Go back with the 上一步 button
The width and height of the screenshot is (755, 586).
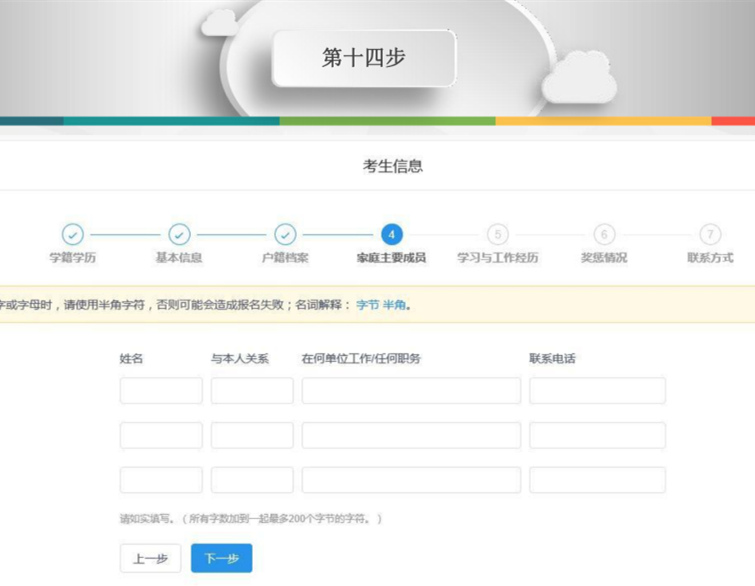coord(150,558)
